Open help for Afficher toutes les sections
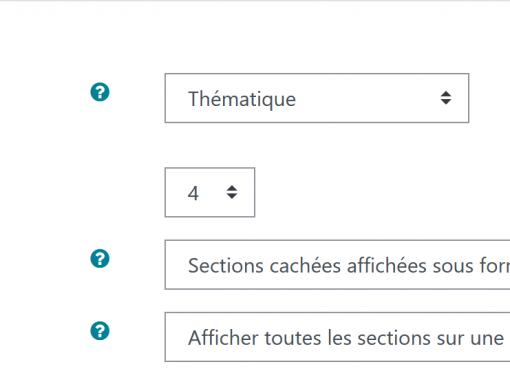Screen dimensions: 510x382 (100, 331)
